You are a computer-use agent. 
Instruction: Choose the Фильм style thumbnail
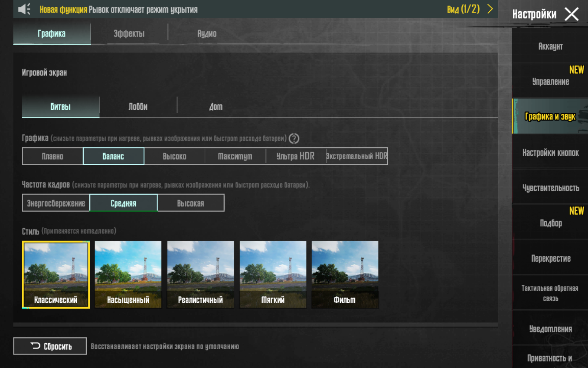click(x=345, y=274)
